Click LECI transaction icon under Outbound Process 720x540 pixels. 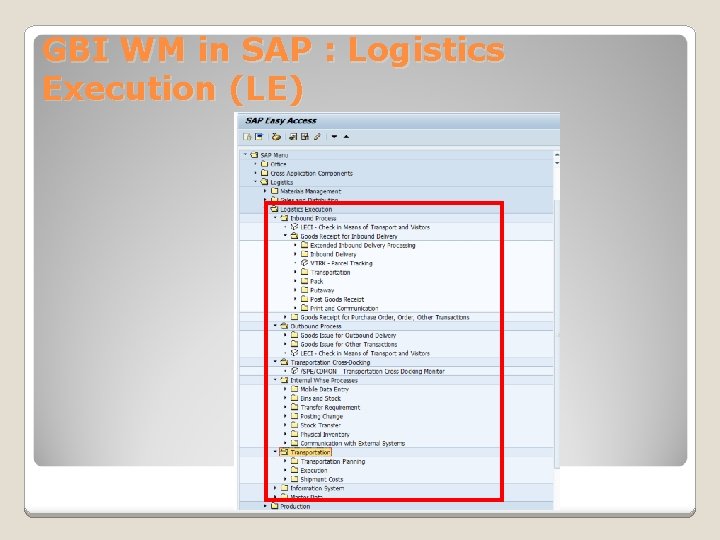[x=294, y=353]
